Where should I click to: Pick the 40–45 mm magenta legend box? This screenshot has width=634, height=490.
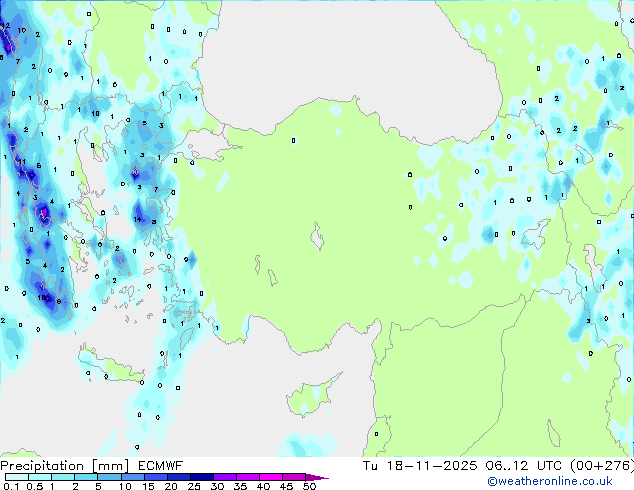click(271, 477)
